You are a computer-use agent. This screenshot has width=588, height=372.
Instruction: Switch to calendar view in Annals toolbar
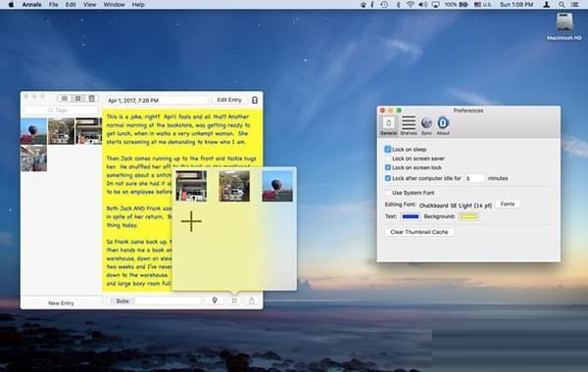click(x=91, y=99)
